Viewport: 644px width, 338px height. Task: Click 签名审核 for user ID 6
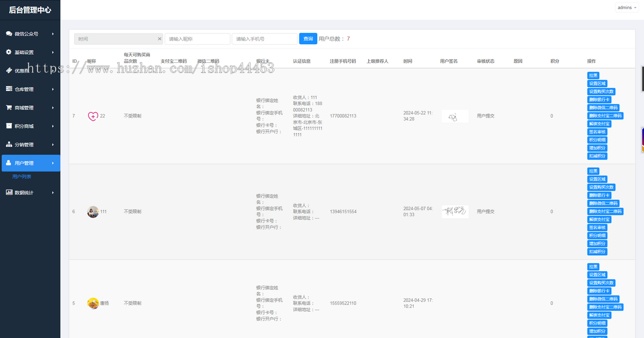point(597,227)
